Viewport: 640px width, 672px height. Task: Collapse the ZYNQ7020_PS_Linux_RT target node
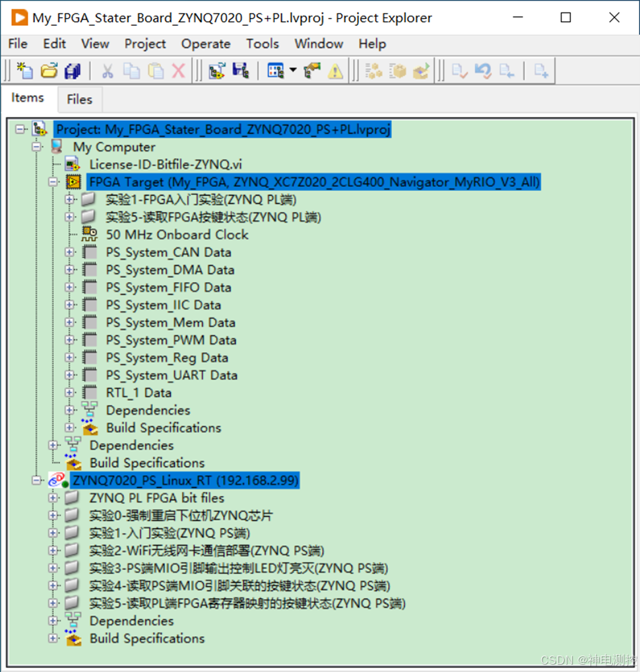(x=37, y=480)
